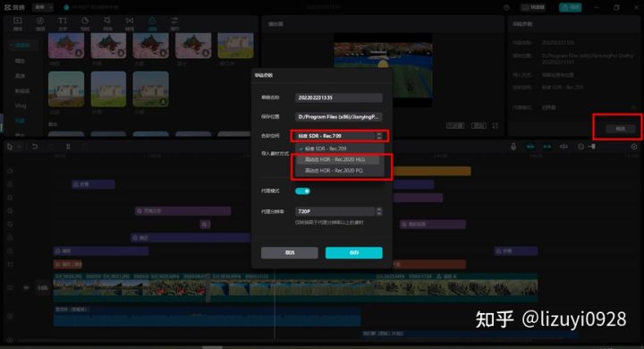Click the microphone record icon
Image resolution: width=644 pixels, height=349 pixels.
pyautogui.click(x=513, y=147)
